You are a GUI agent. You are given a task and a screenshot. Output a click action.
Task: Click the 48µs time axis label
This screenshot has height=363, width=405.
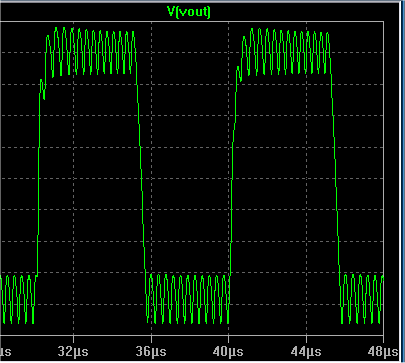click(383, 351)
